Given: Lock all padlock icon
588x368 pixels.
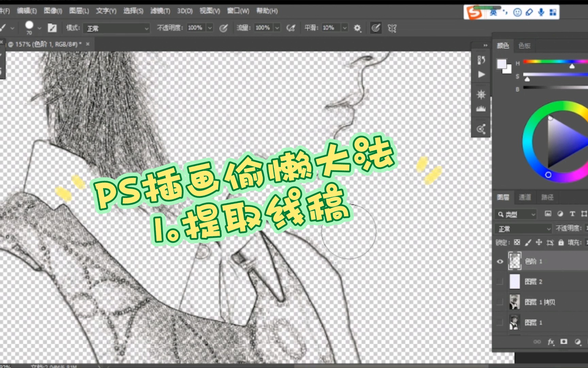Looking at the screenshot, I should (x=561, y=242).
